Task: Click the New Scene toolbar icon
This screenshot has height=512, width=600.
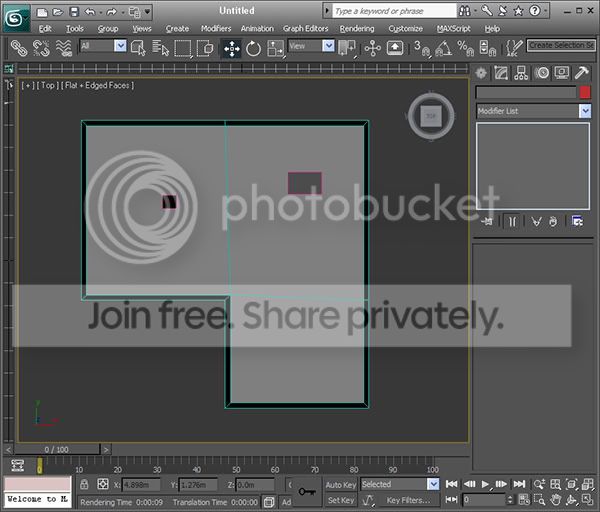Action: tap(42, 12)
